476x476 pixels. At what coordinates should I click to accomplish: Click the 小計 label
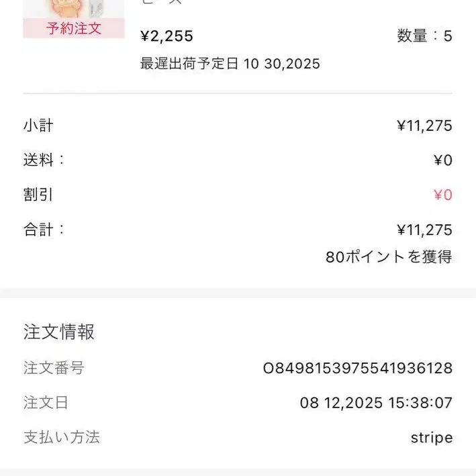[x=38, y=126]
